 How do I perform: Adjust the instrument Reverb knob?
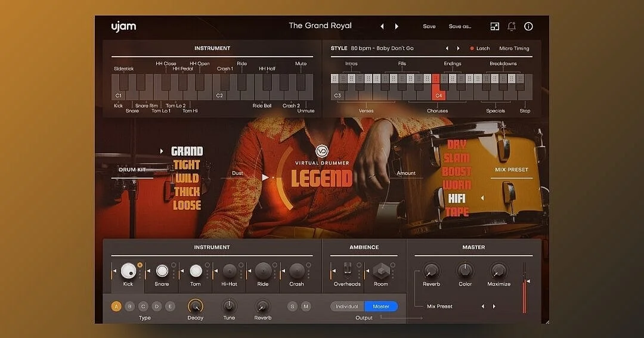[263, 306]
